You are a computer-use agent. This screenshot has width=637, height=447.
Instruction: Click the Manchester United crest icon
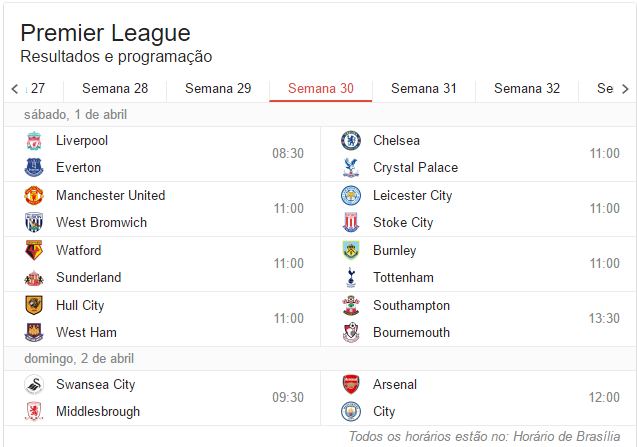[34, 196]
